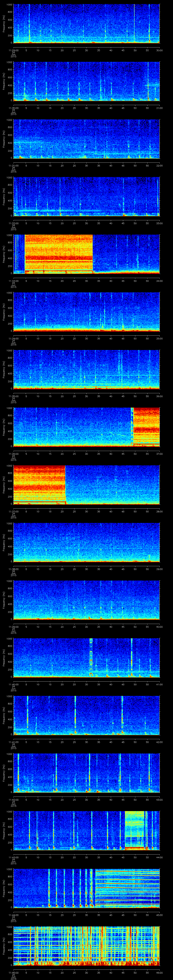Select the spectrogram panel starting at 11:41:00
Screen dimensions: 173x980
(x=86, y=715)
